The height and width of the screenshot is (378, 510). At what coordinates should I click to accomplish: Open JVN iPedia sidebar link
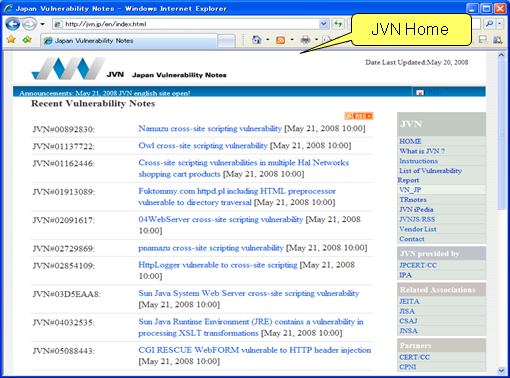pos(416,210)
